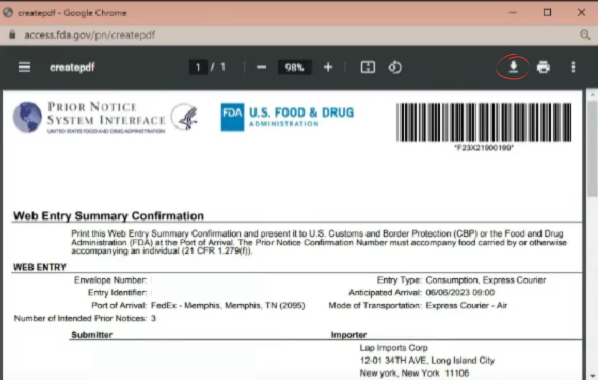
Task: Open the PDF sidebar hamburger menu
Action: [24, 67]
